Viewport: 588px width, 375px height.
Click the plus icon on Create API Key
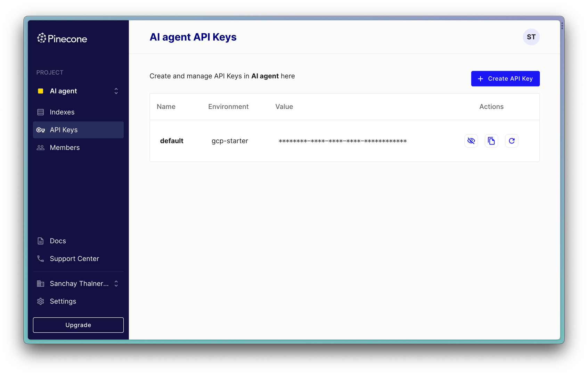(480, 79)
